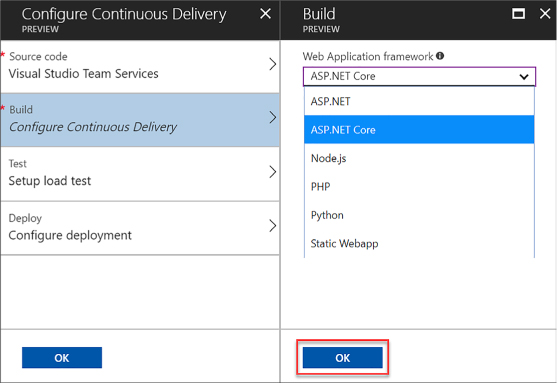Screen dimensions: 557x383
Task: Open the Deploy Configure deployment row
Action: [140, 228]
